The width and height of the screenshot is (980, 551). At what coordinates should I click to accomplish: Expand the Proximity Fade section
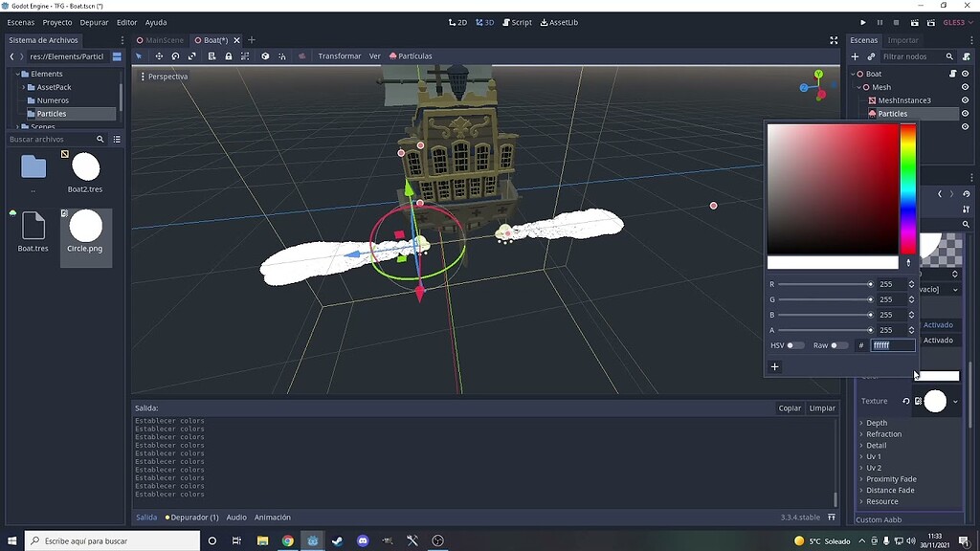pyautogui.click(x=891, y=479)
